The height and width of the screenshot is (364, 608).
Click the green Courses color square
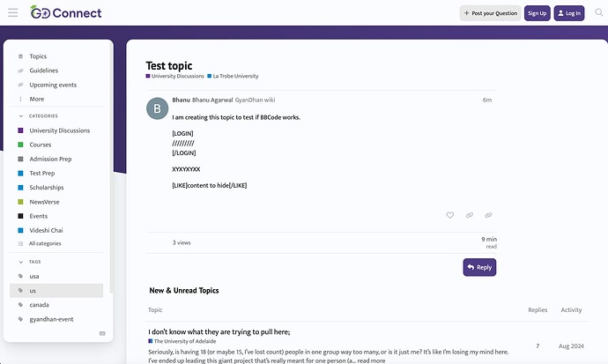[x=20, y=145]
